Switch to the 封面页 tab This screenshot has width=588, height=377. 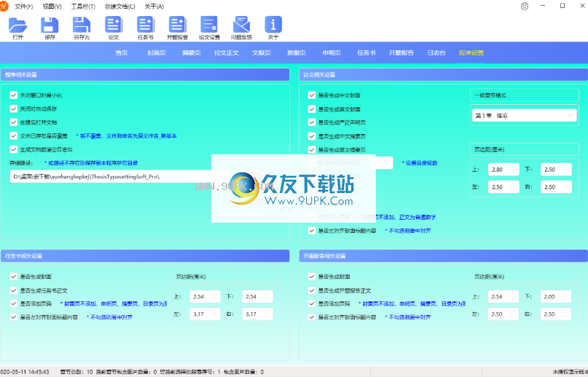(157, 53)
